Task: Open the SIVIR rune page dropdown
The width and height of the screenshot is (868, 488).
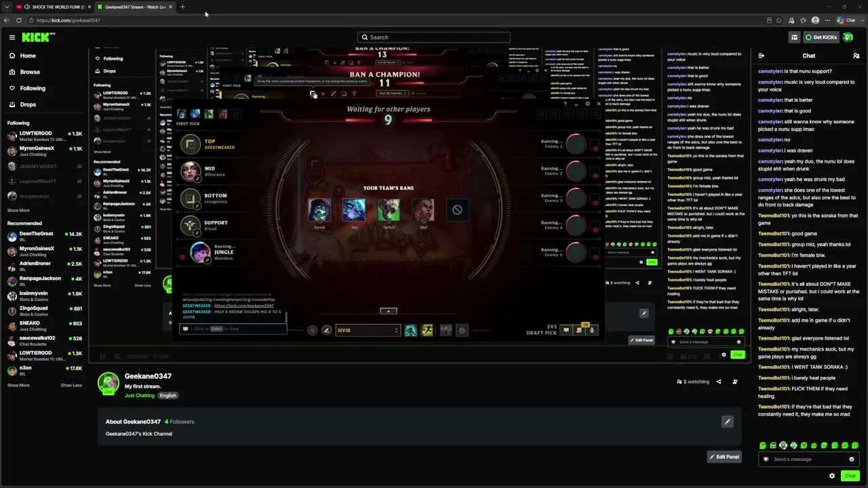Action: (x=367, y=330)
